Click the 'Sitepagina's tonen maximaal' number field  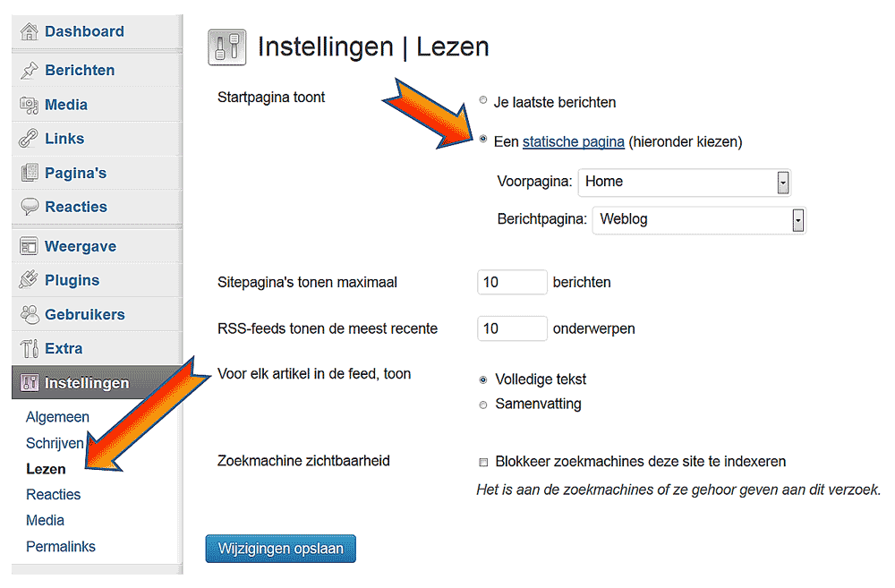(x=512, y=282)
